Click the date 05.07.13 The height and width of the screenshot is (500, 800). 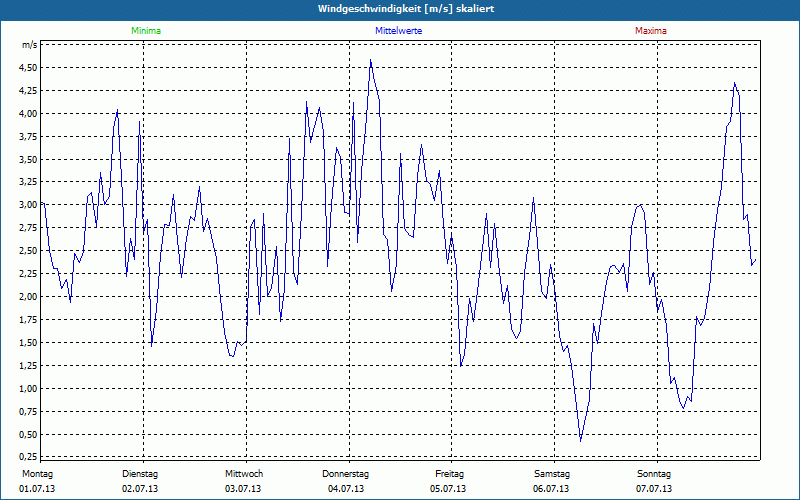(x=448, y=489)
